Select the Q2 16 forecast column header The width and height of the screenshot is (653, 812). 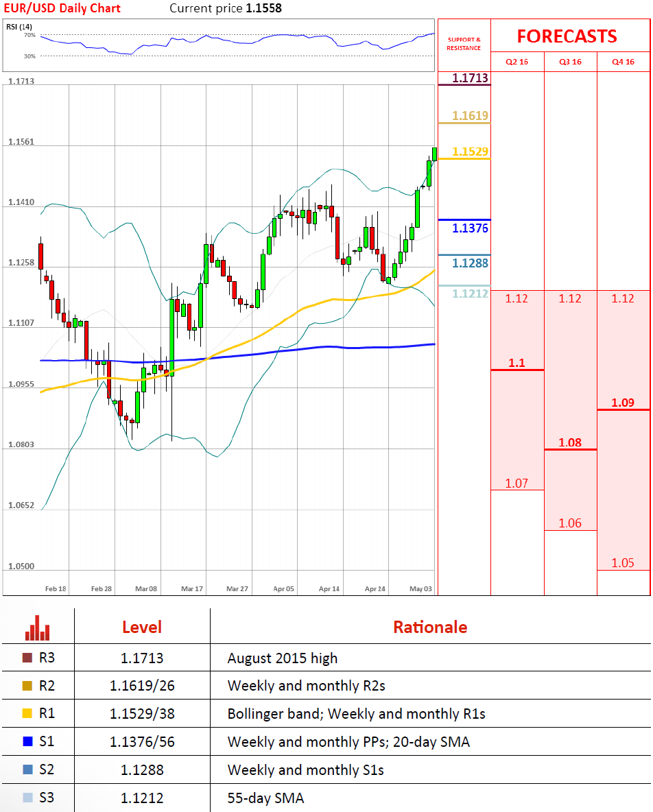click(x=517, y=62)
